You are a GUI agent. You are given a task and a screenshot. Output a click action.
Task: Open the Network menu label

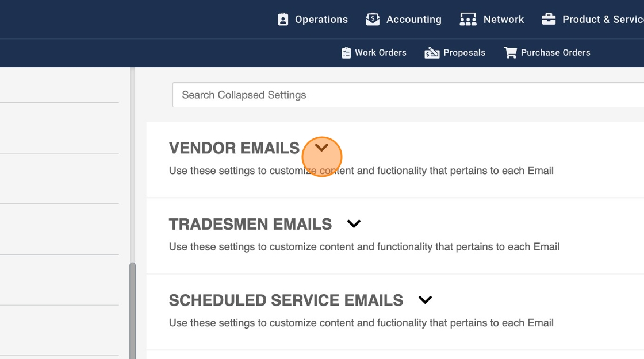tap(503, 20)
